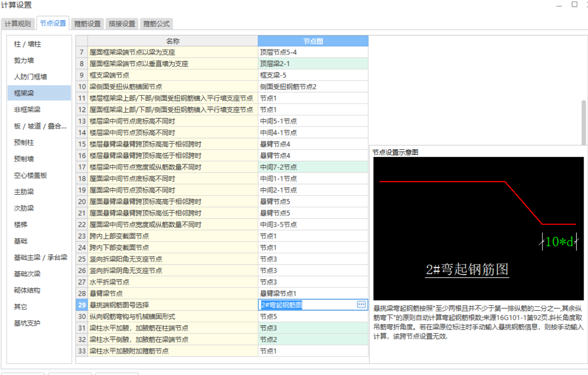This screenshot has height=375, width=588.
Task: Select cell 中间7-2节点
Action: pyautogui.click(x=313, y=167)
